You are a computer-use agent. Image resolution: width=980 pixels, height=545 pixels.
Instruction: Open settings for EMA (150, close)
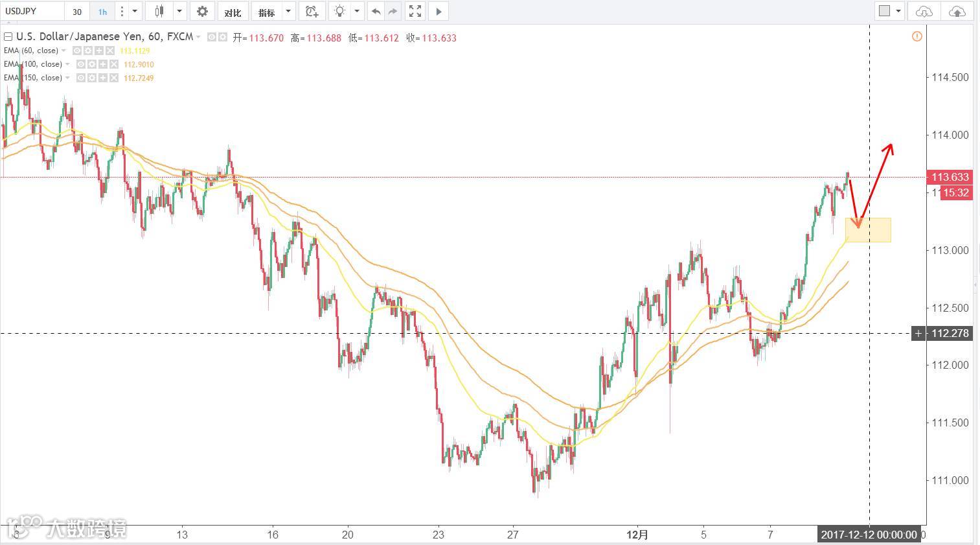coord(92,78)
